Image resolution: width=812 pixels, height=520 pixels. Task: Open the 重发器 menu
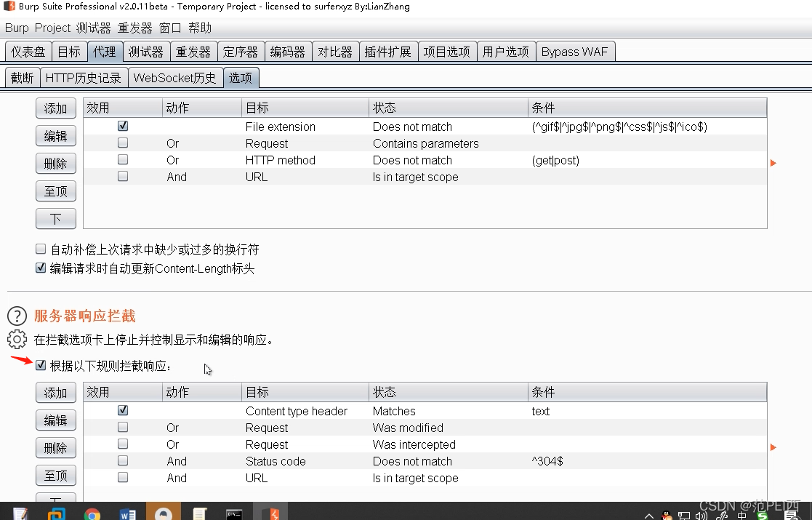(x=134, y=28)
